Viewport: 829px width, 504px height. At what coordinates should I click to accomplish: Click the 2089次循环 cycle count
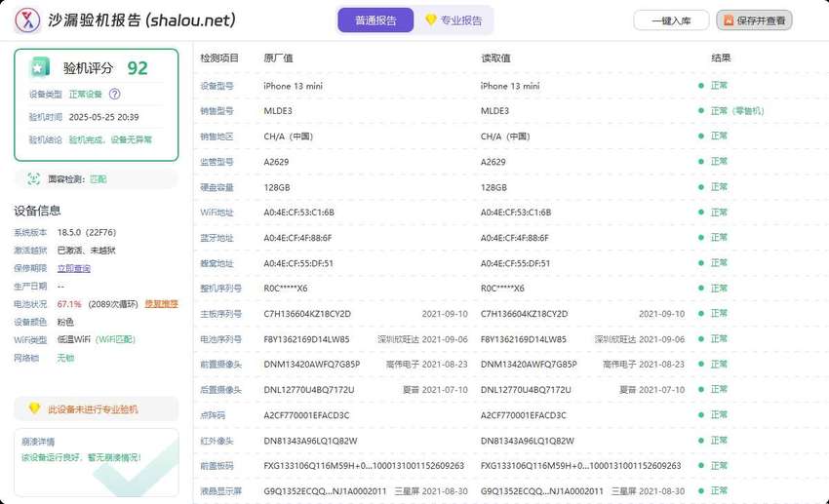(x=112, y=304)
